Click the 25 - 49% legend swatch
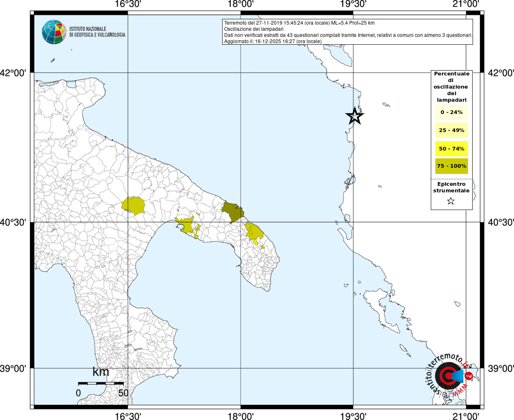The image size is (514, 420). click(451, 130)
